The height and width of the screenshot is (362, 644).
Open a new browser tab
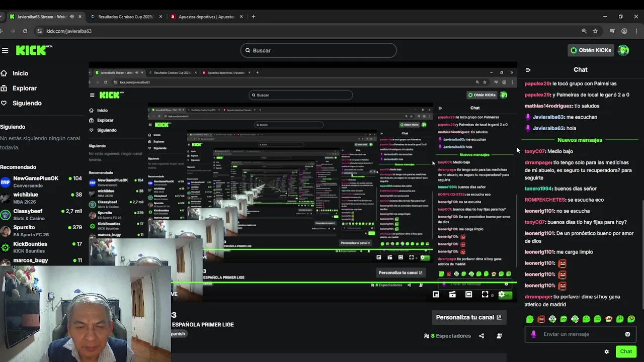pyautogui.click(x=254, y=17)
